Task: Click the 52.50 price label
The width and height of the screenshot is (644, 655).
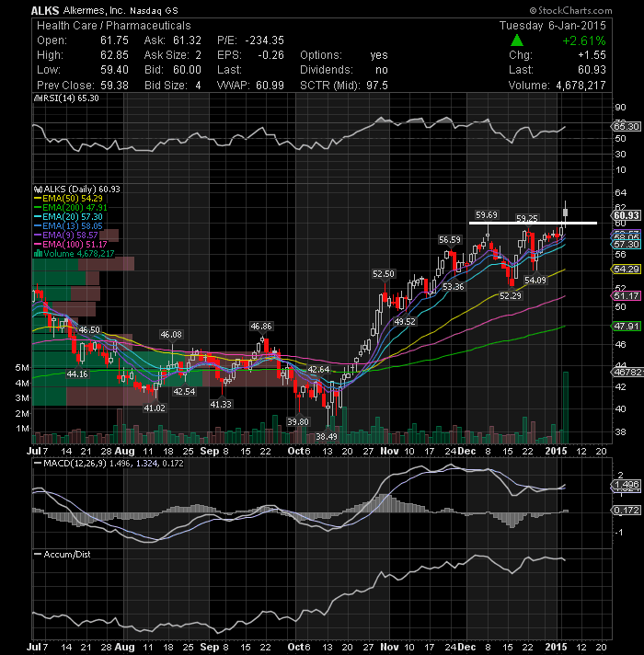Action: point(384,273)
